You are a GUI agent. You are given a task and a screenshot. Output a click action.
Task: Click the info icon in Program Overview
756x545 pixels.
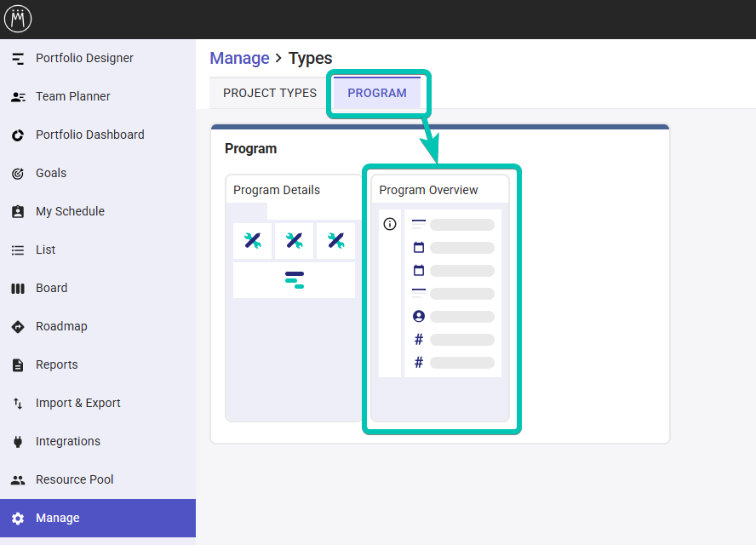pos(390,224)
